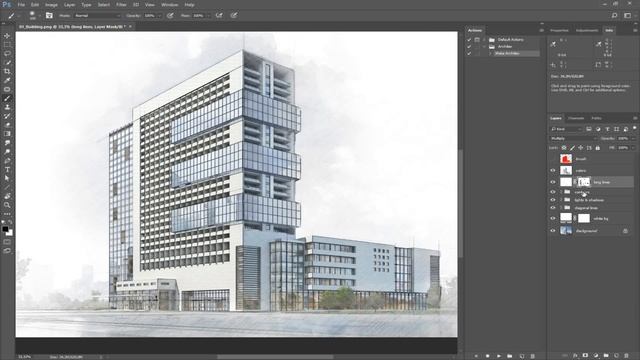Select the brush layer in Layers panel

point(592,159)
